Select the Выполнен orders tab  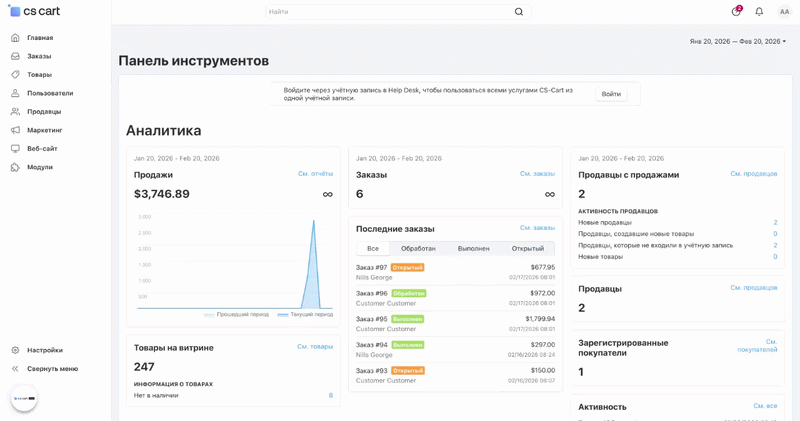473,248
